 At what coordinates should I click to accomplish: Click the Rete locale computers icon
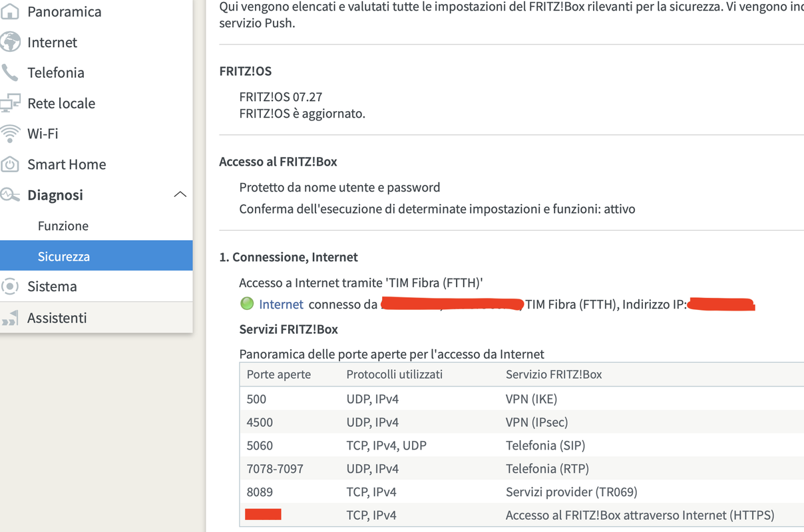(x=10, y=103)
